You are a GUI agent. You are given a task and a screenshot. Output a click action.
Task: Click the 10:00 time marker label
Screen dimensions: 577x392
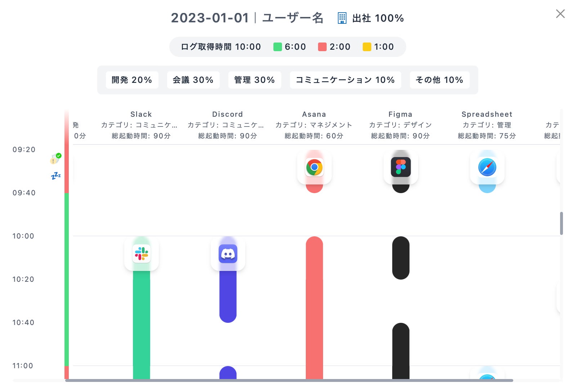tap(23, 236)
